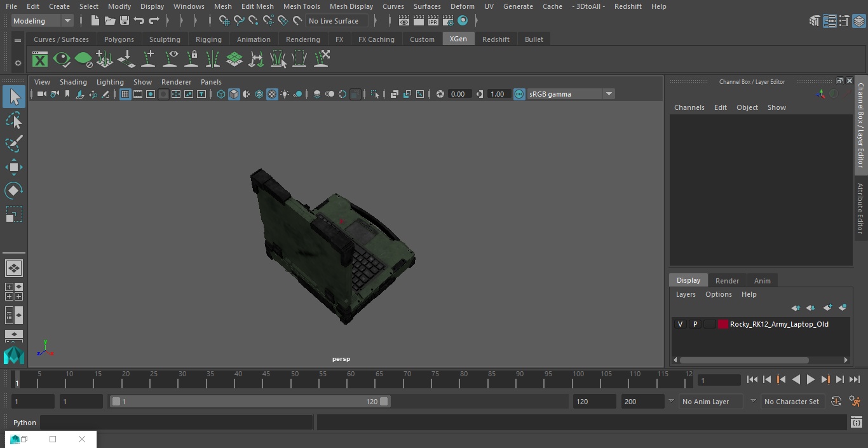Open the Channels menu in Channel Box
The image size is (868, 448).
(x=689, y=107)
